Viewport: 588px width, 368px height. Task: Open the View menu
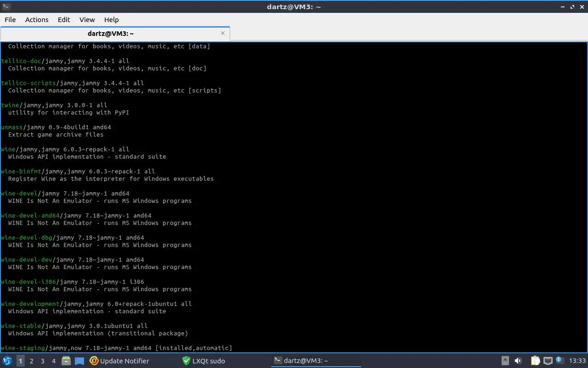click(87, 19)
